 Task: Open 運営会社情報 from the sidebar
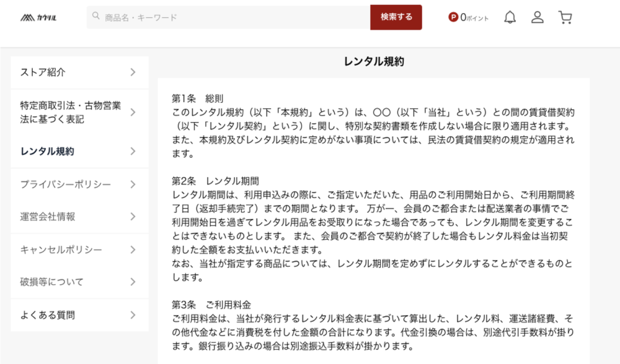pos(48,216)
